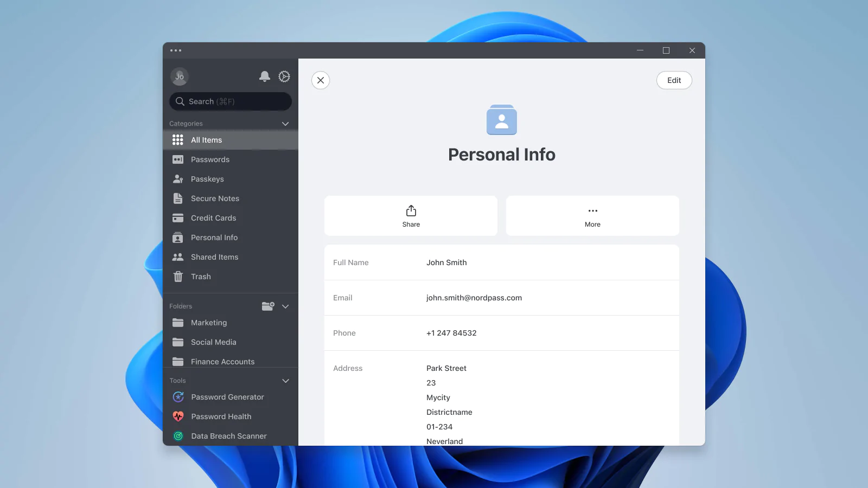Click the Credit Cards icon
Screen dimensions: 868x488
point(178,218)
